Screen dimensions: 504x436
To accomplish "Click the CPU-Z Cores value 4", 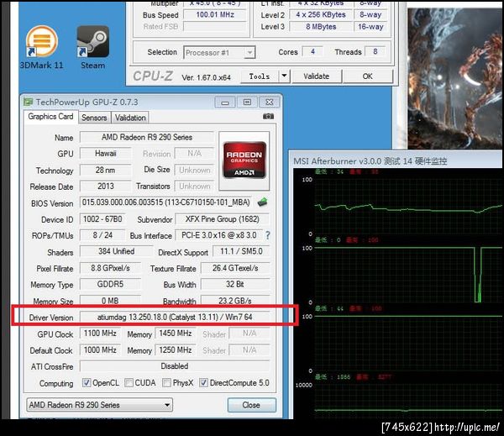I will pos(312,51).
